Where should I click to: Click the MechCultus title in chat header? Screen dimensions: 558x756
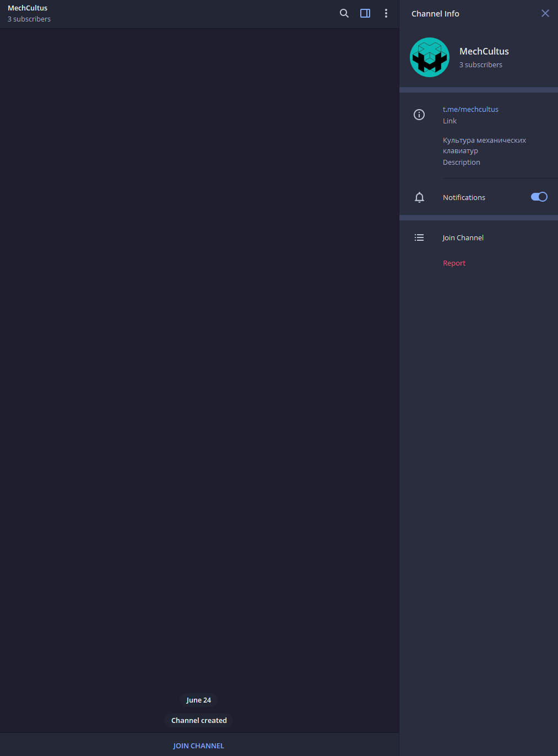coord(28,8)
